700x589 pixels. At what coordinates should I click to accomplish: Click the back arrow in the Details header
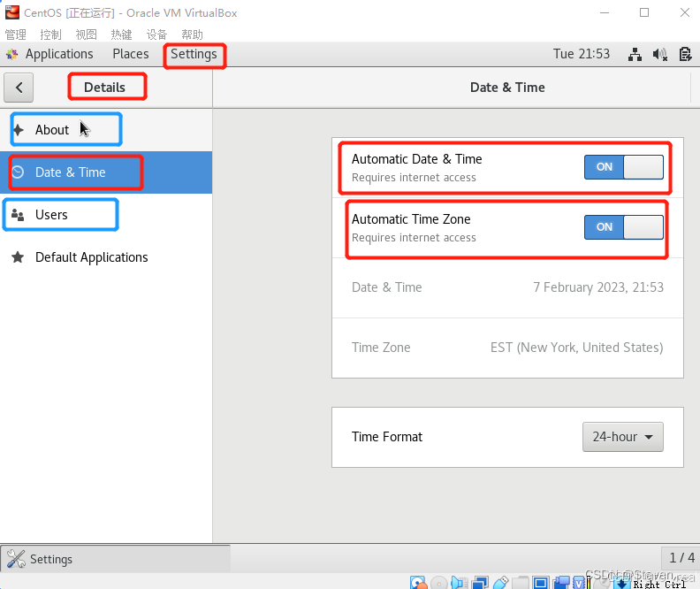point(19,88)
